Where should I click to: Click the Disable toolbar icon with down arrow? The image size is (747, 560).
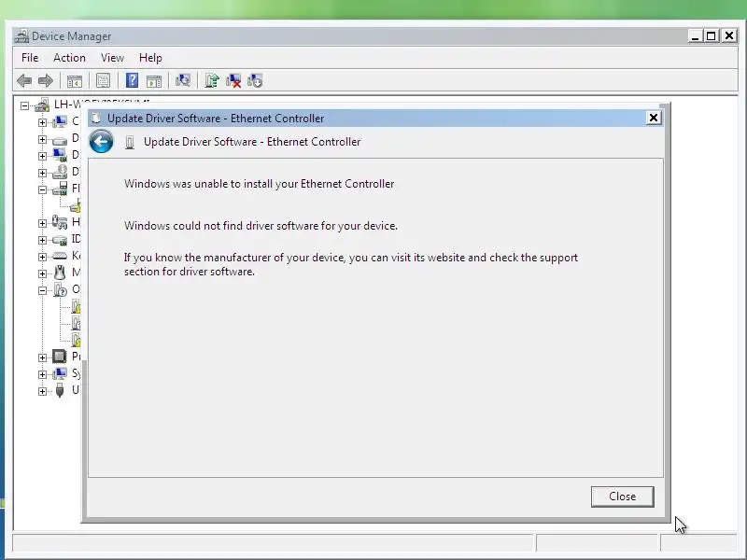pyautogui.click(x=255, y=81)
